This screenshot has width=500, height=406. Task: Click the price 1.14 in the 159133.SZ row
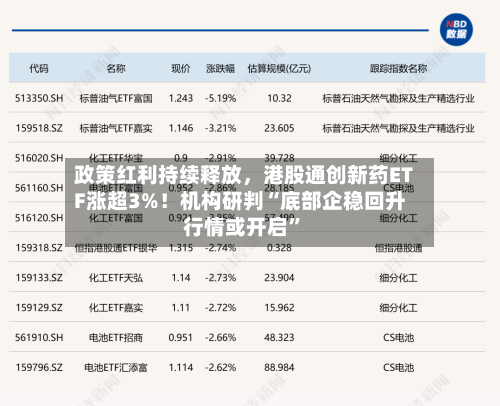click(181, 278)
